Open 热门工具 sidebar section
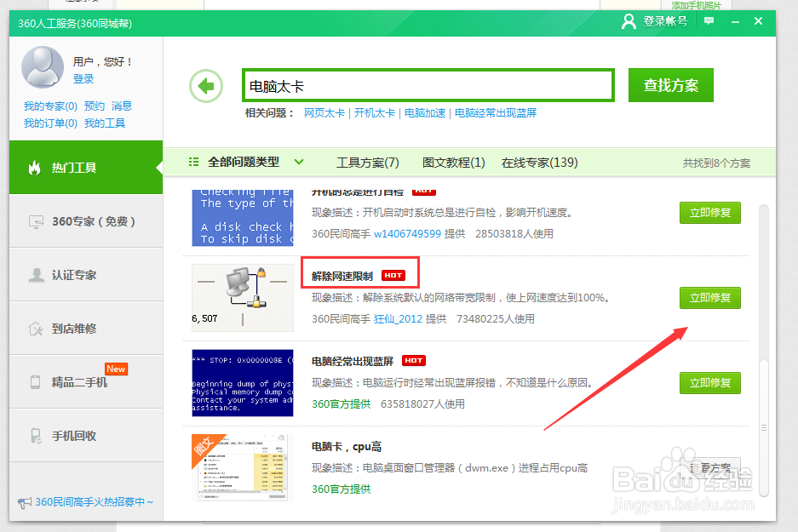 [86, 168]
